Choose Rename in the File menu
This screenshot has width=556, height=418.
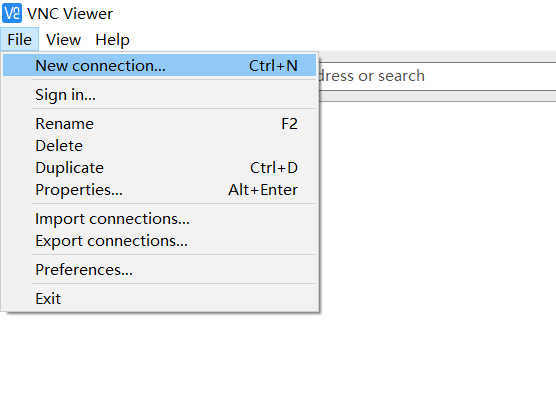click(x=160, y=124)
